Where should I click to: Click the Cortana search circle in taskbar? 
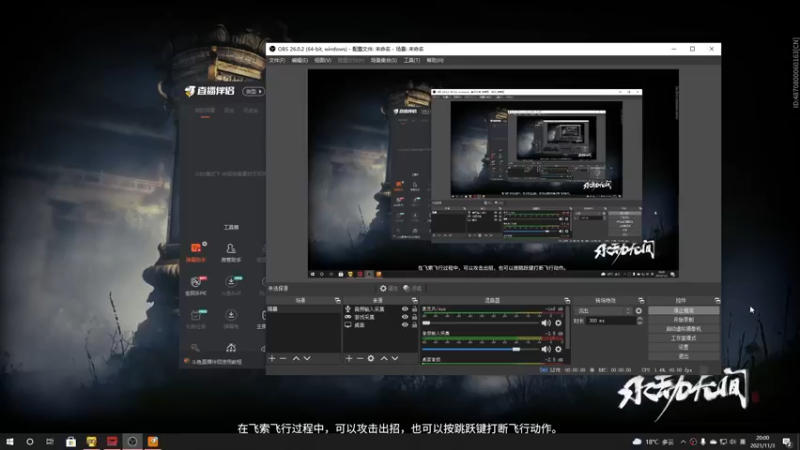coord(30,442)
